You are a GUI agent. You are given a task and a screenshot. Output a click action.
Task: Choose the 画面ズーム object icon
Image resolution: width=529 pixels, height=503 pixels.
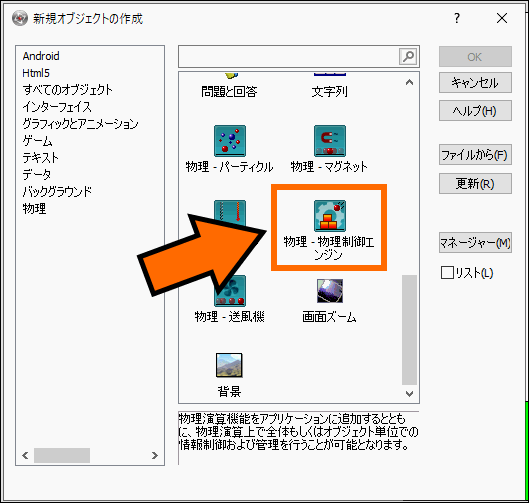click(x=330, y=291)
